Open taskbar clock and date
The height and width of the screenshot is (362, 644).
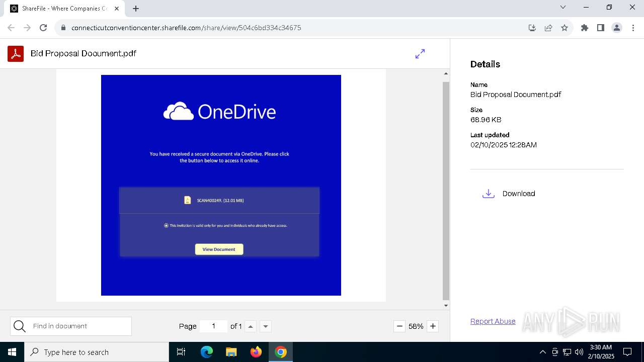point(601,352)
